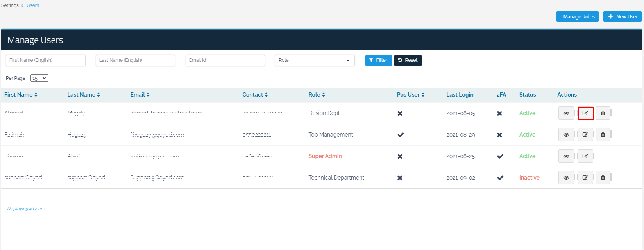Delete the Technical Department user
The image size is (644, 250).
603,178
